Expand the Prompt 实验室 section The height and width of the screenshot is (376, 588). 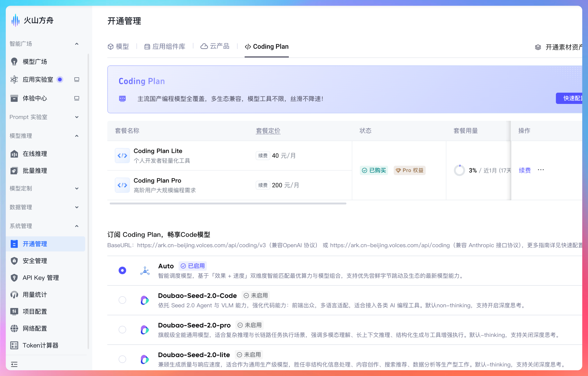point(77,117)
